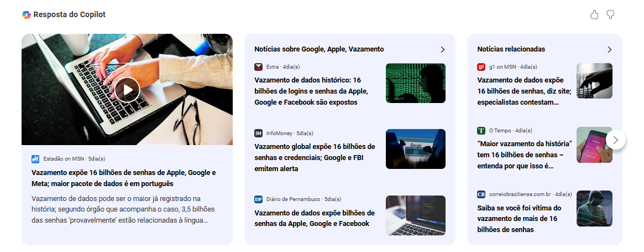Expand the Notícias relacionadas chevron
The width and height of the screenshot is (644, 252).
[x=610, y=49]
